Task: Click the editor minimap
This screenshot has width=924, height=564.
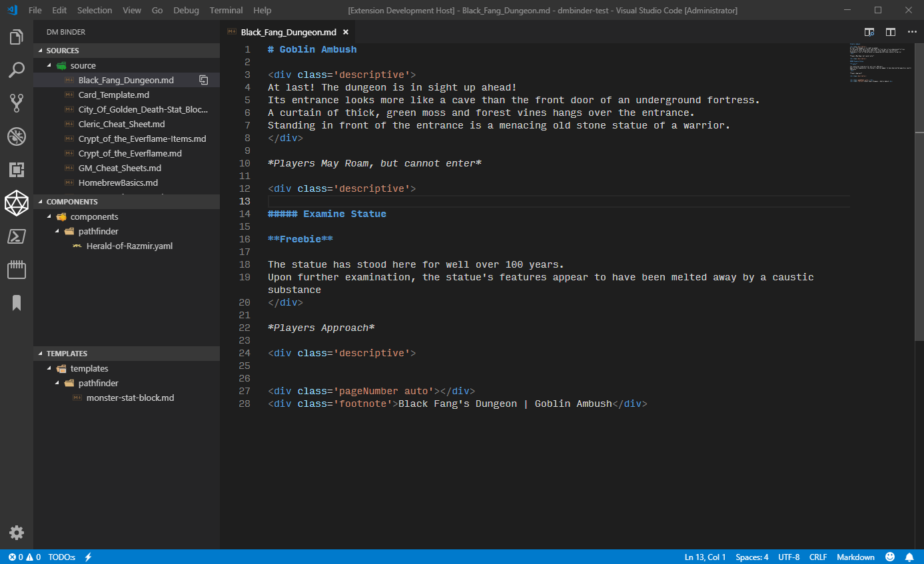Action: tap(883, 63)
